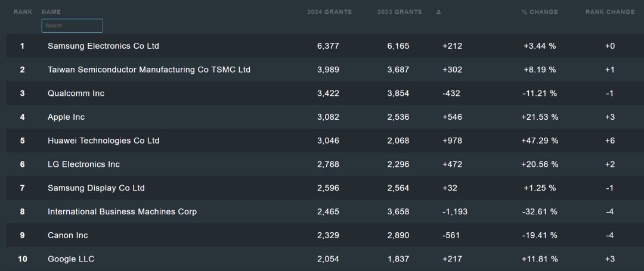Click the -32.61 % change value
This screenshot has height=271, width=644.
tap(540, 212)
